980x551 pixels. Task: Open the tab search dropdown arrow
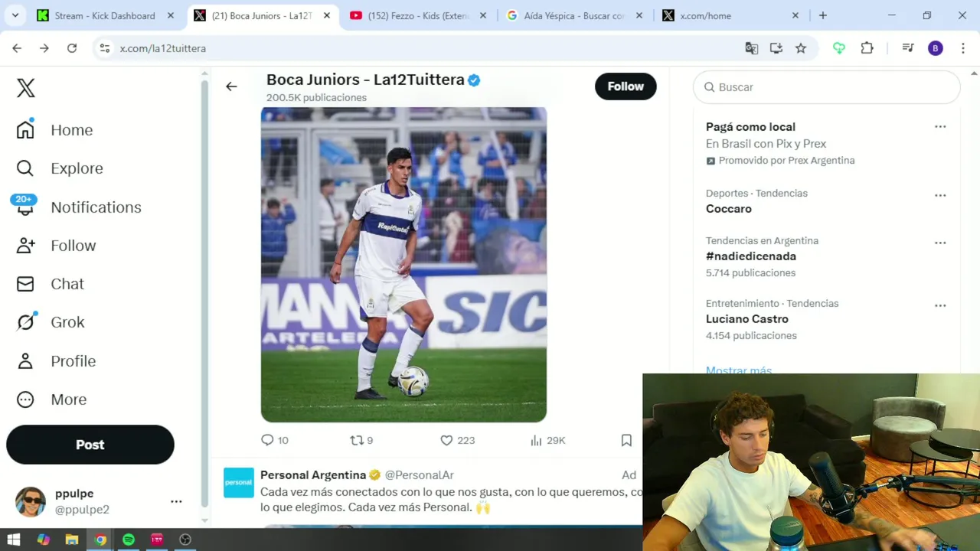[15, 15]
